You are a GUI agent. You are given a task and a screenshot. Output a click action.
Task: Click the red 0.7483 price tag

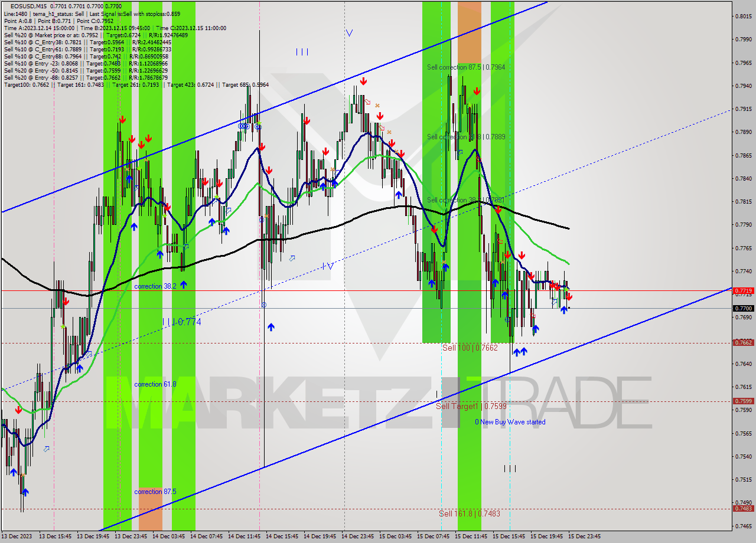pos(743,508)
